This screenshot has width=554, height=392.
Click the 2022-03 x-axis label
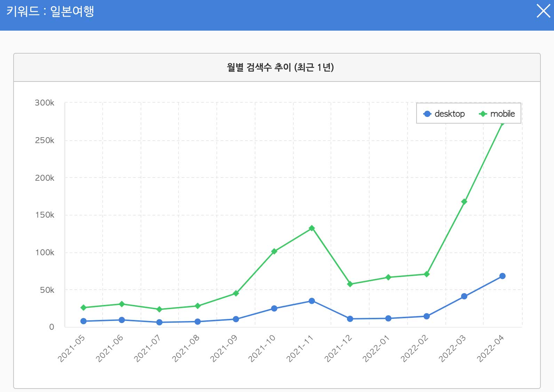click(452, 348)
